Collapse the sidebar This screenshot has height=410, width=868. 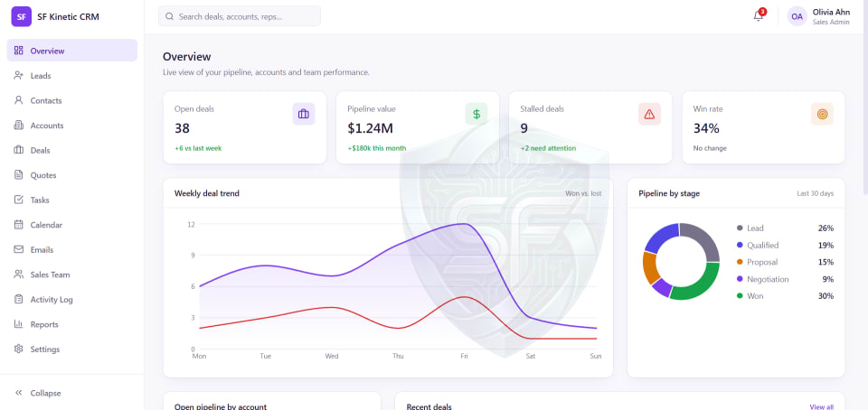click(72, 393)
